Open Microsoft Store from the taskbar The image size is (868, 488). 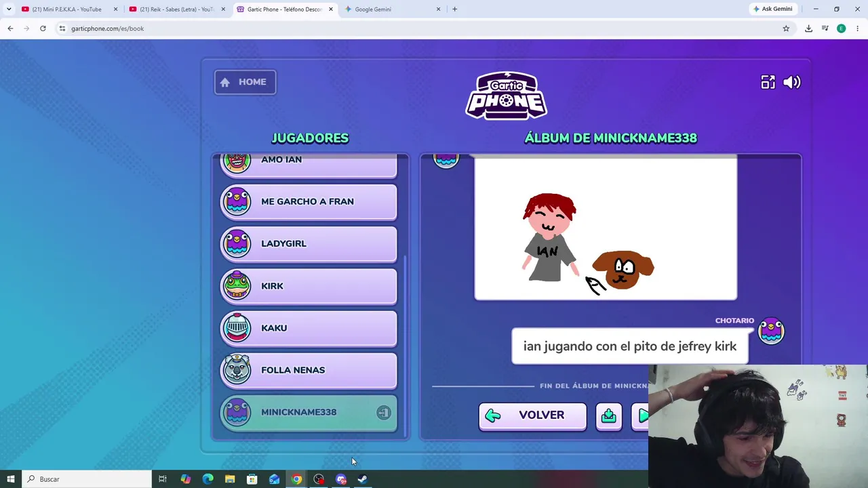[252, 479]
